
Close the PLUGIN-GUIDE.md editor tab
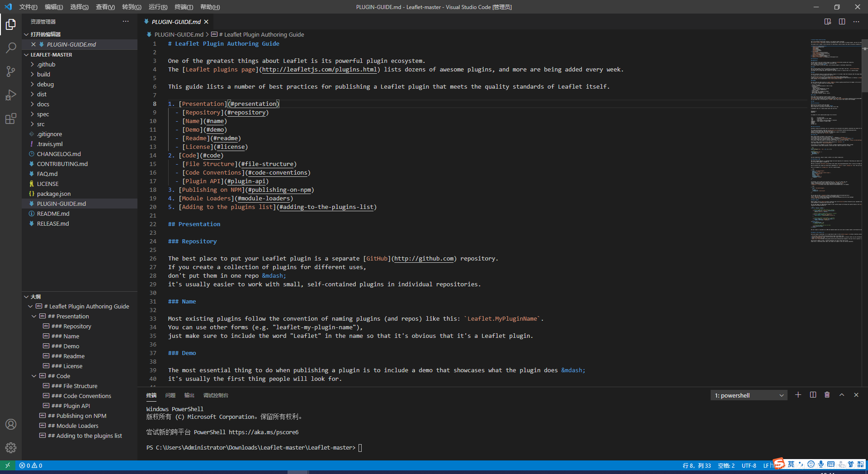pos(206,22)
